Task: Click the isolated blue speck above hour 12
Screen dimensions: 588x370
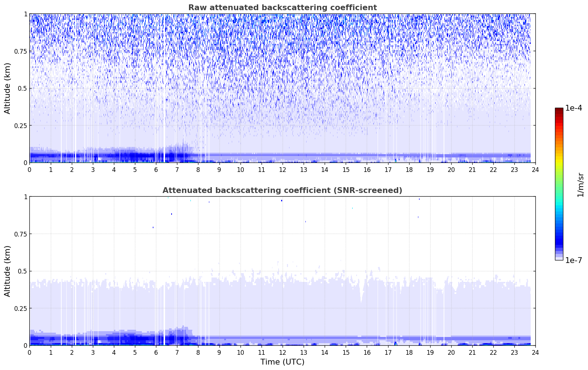Action: [x=281, y=201]
